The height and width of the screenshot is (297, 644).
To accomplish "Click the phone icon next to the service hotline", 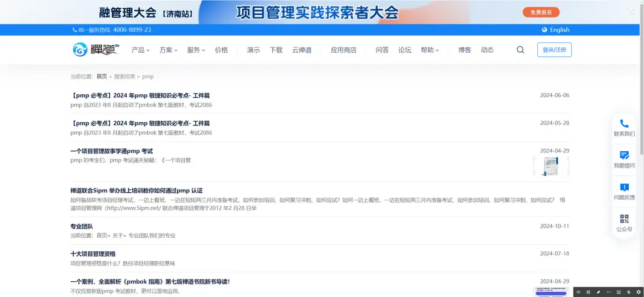I will click(74, 30).
